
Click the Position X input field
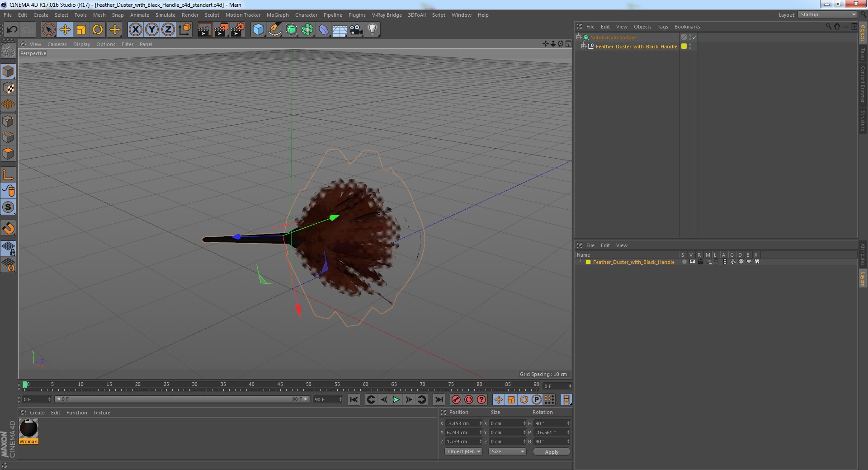[x=463, y=423]
